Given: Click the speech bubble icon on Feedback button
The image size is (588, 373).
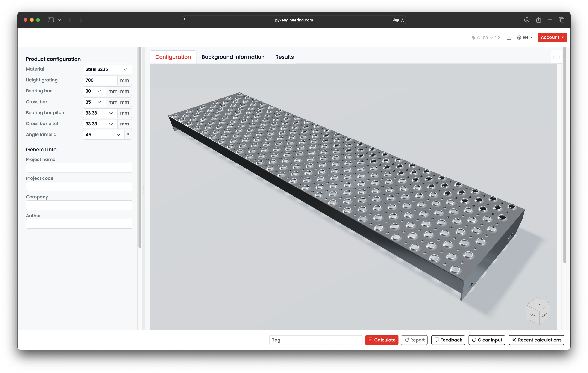Looking at the screenshot, I should click(437, 340).
